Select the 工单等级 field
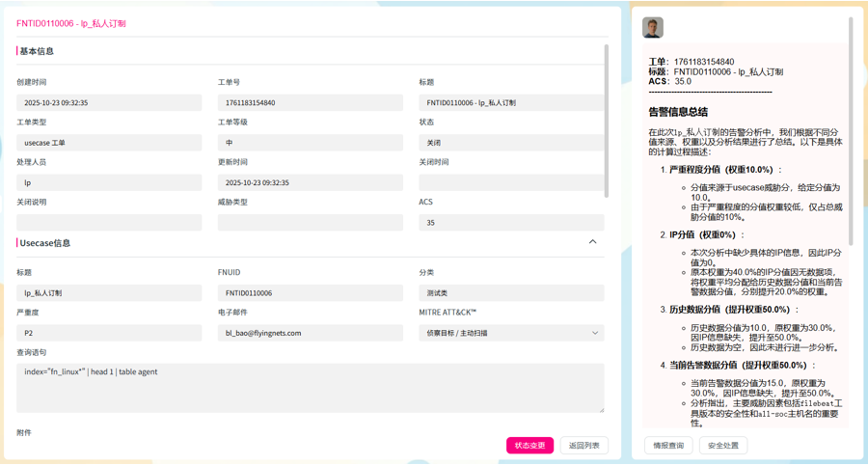This screenshot has width=868, height=465. pos(310,143)
